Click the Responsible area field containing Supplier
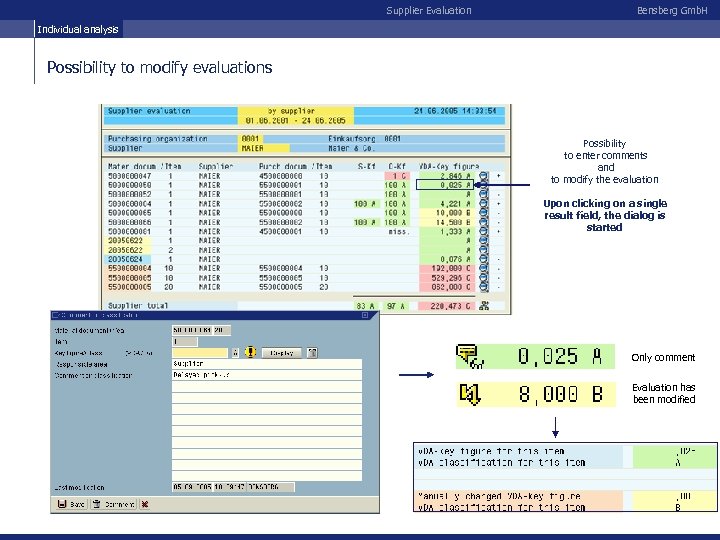The image size is (720, 540). (x=267, y=364)
